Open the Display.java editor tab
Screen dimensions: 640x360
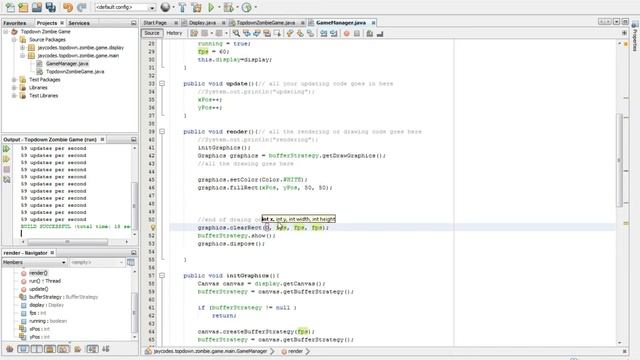coord(203,23)
